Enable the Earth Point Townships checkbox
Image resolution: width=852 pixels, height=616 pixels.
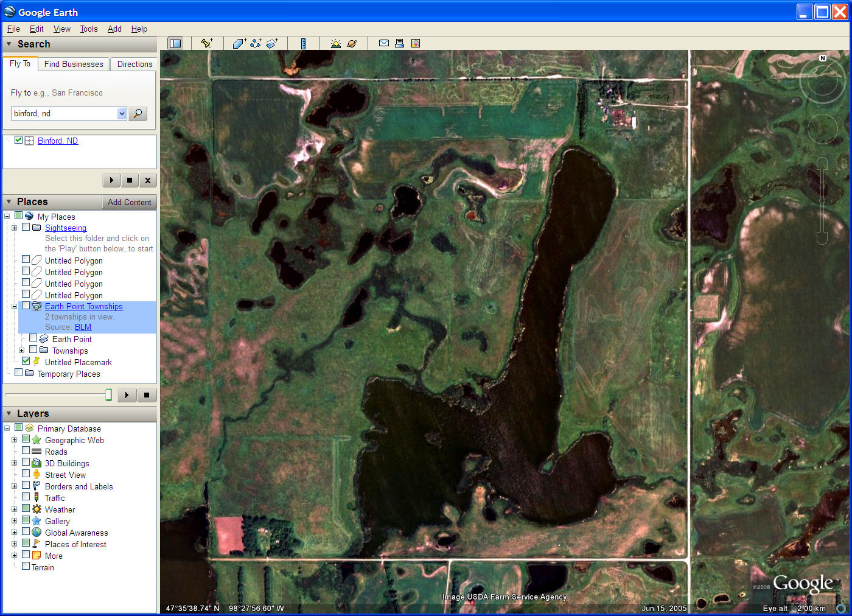pyautogui.click(x=26, y=306)
